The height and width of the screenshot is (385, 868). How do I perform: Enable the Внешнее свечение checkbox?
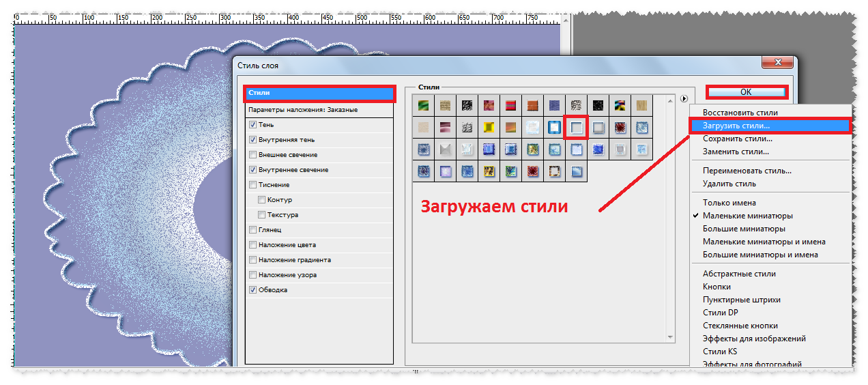(253, 155)
